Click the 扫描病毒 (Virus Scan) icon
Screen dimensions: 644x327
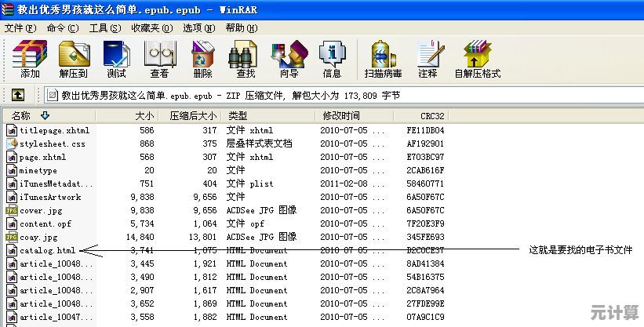point(383,60)
